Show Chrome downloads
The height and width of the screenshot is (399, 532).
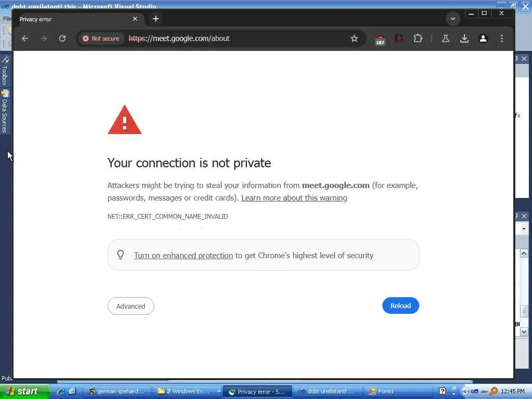(464, 38)
